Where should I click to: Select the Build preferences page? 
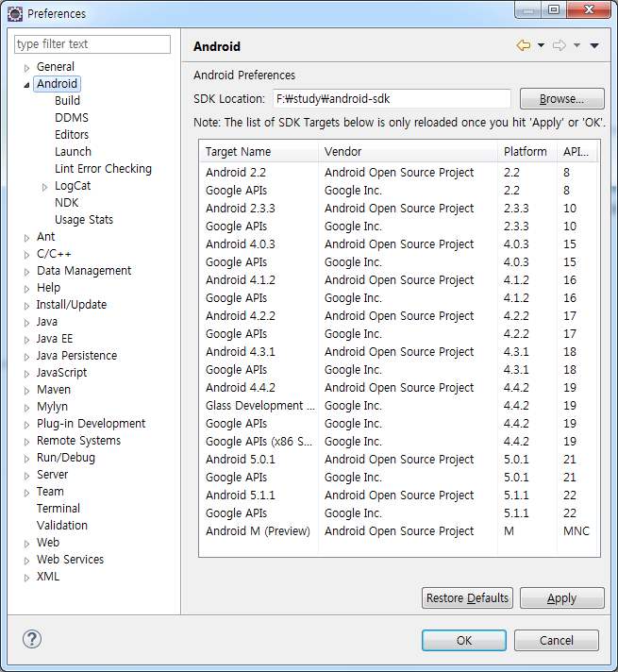coord(67,101)
